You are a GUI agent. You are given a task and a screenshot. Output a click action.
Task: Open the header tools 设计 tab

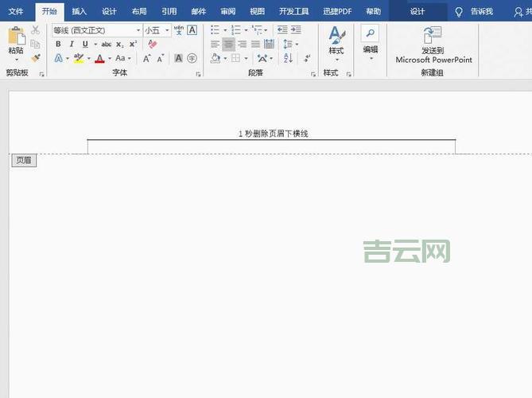click(417, 12)
